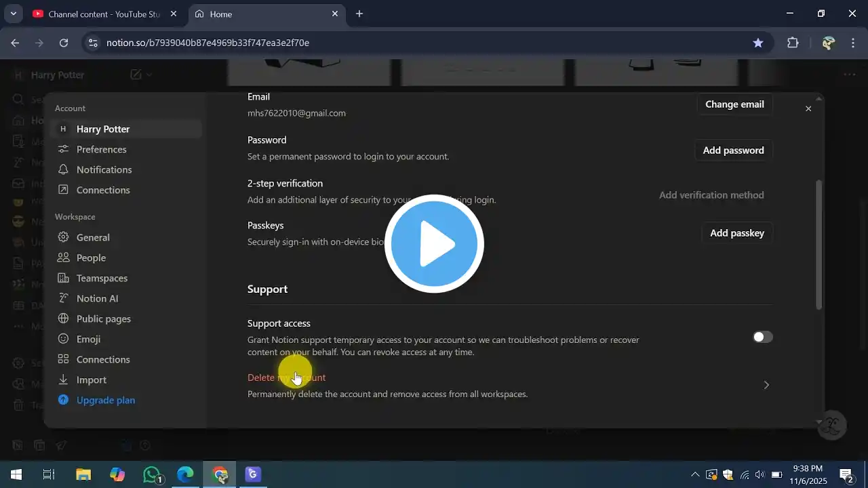Close the Home browser tab
This screenshot has width=868, height=488.
click(x=334, y=14)
